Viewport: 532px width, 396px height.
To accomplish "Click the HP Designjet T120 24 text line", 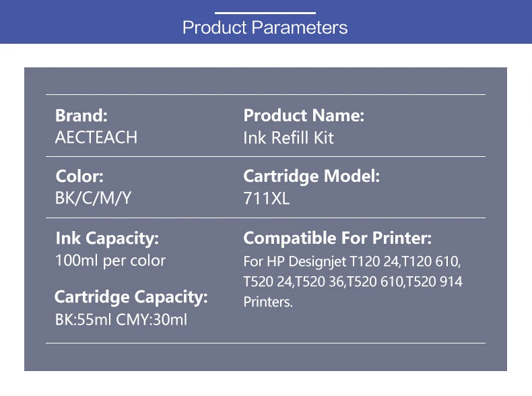I will point(352,261).
